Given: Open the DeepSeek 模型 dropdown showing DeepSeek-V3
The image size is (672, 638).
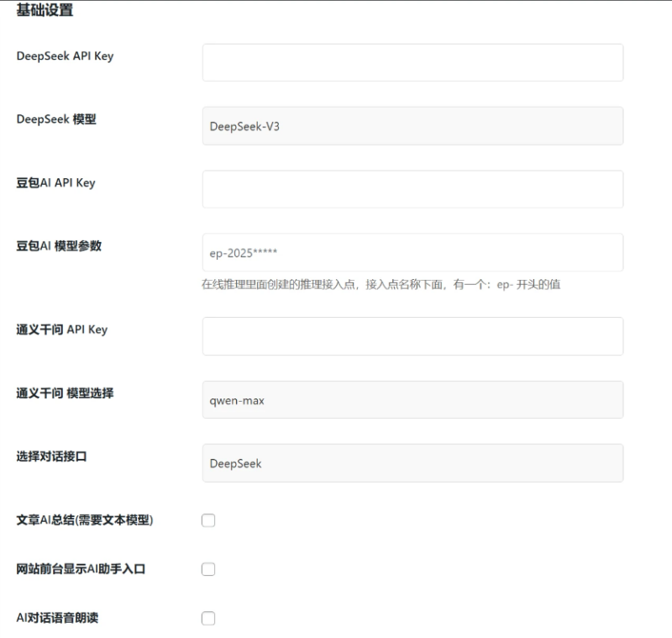Looking at the screenshot, I should [x=412, y=124].
